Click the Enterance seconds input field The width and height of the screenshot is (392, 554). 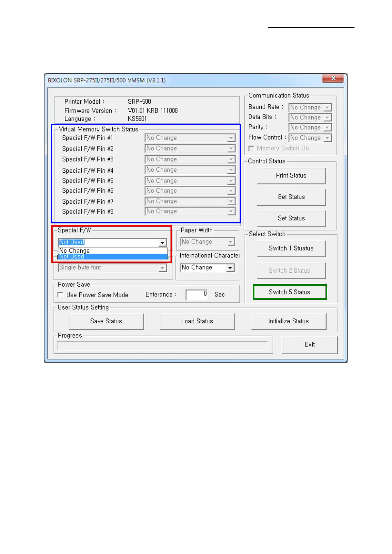coord(197,294)
